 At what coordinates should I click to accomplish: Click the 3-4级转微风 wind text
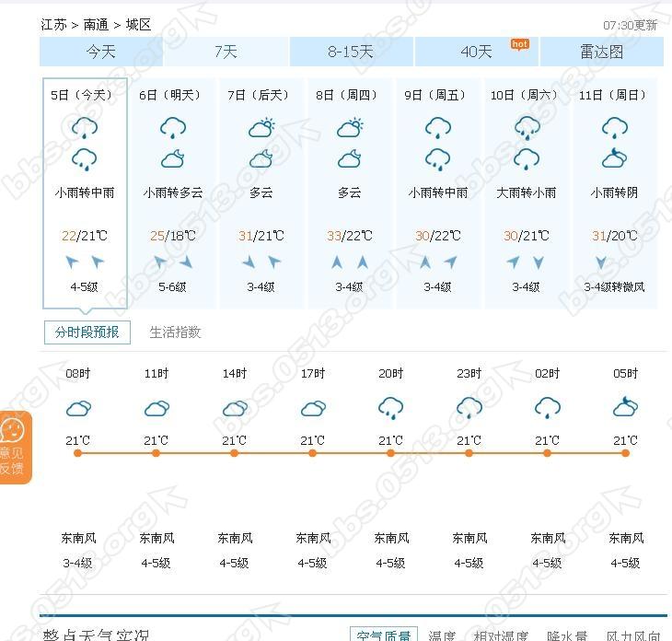(615, 286)
